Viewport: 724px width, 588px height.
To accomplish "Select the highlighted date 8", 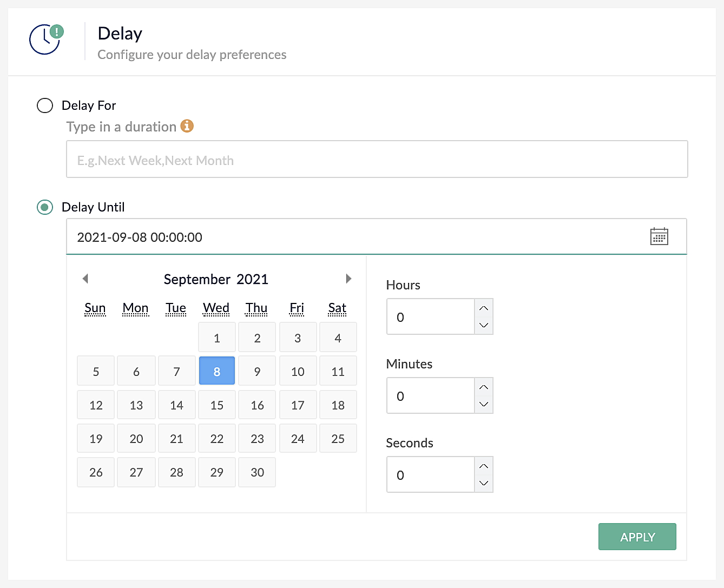I will [217, 371].
